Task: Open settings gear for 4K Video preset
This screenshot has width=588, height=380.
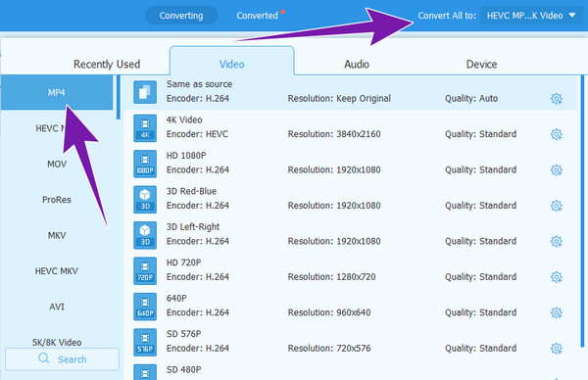Action: pyautogui.click(x=556, y=134)
